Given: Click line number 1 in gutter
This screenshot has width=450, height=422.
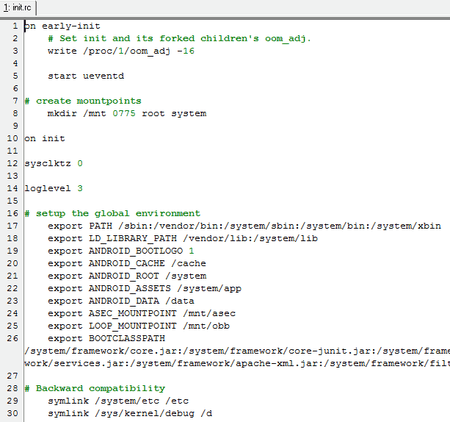Looking at the screenshot, I should tap(15, 26).
